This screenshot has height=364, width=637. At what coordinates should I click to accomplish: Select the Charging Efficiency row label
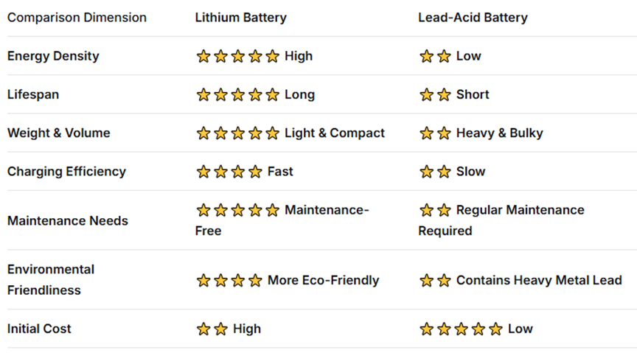(66, 172)
